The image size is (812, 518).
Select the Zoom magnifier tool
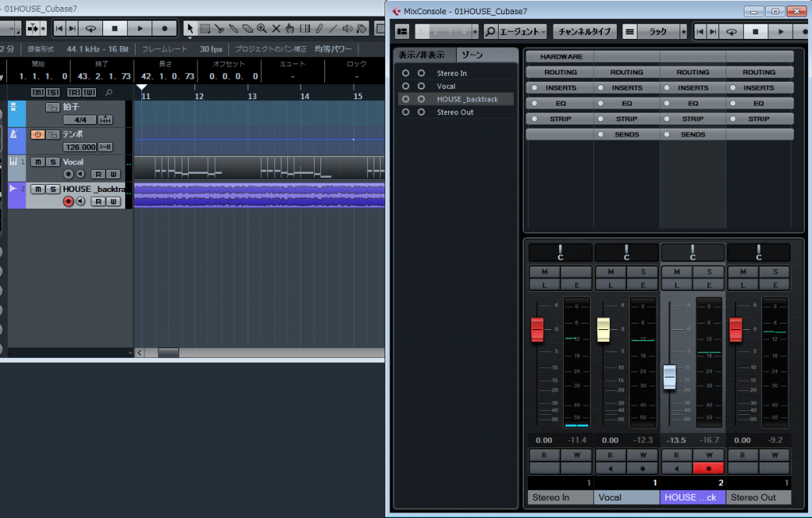coord(262,29)
